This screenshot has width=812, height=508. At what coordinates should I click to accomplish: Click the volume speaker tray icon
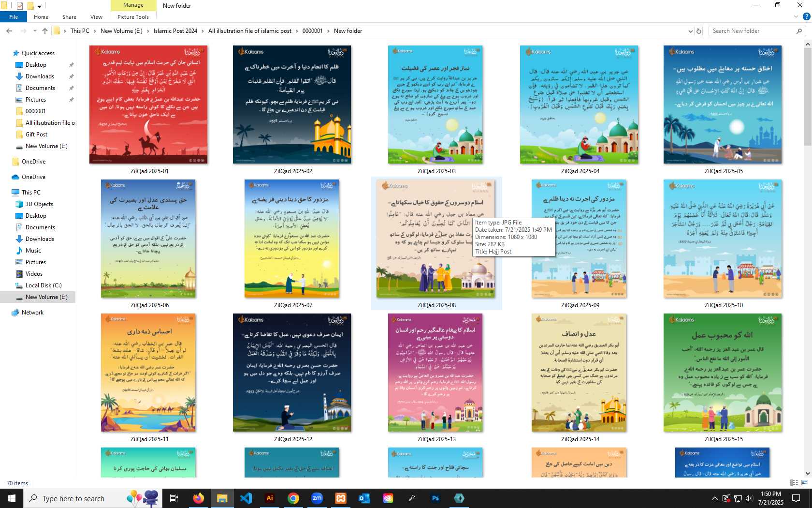(749, 498)
